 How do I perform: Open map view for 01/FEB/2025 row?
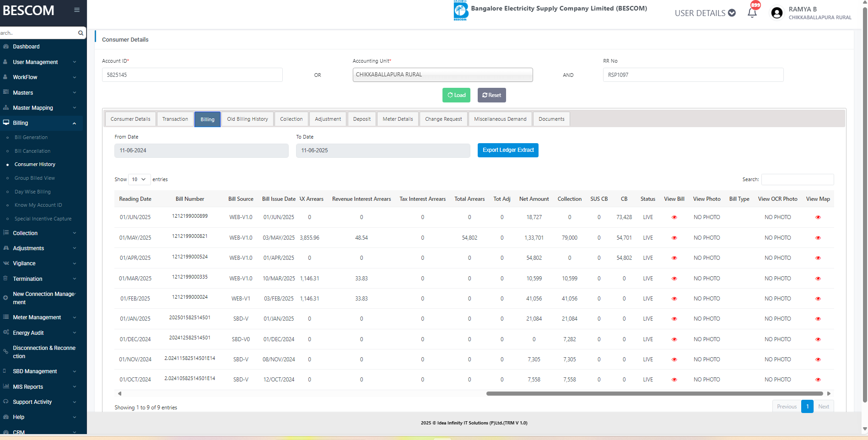point(818,299)
